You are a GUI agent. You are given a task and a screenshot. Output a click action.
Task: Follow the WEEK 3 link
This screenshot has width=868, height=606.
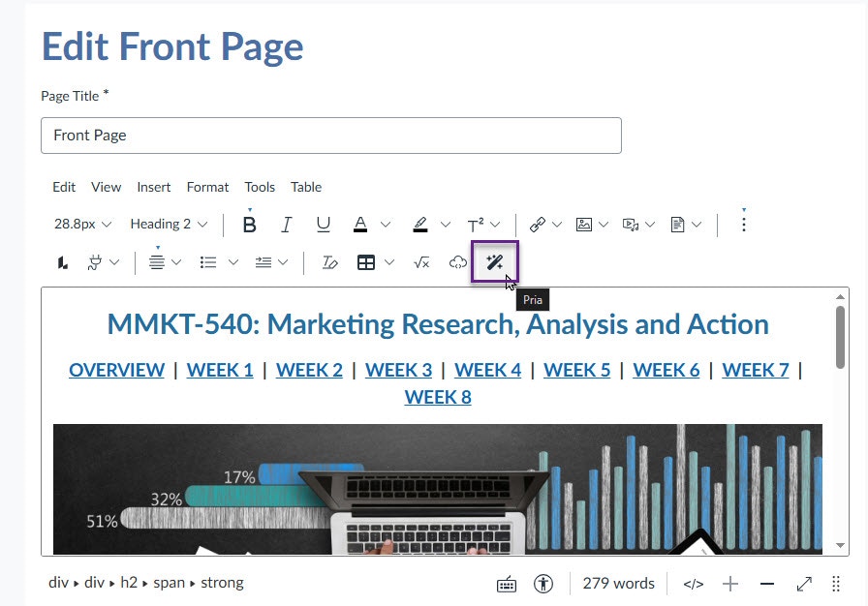click(398, 370)
